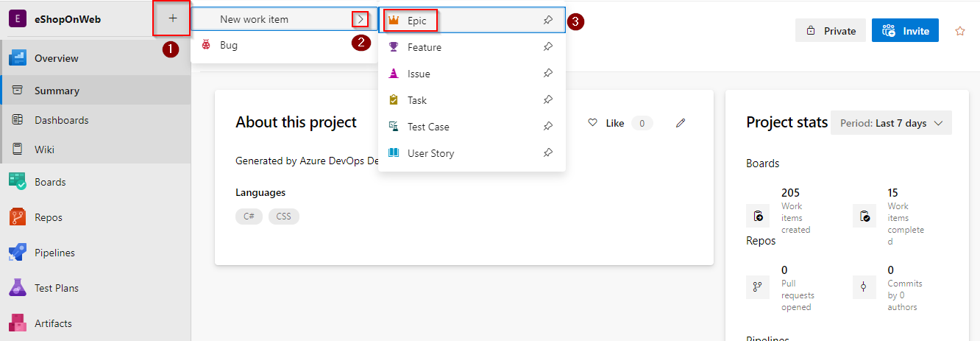Open Test Plans hub

click(x=96, y=288)
